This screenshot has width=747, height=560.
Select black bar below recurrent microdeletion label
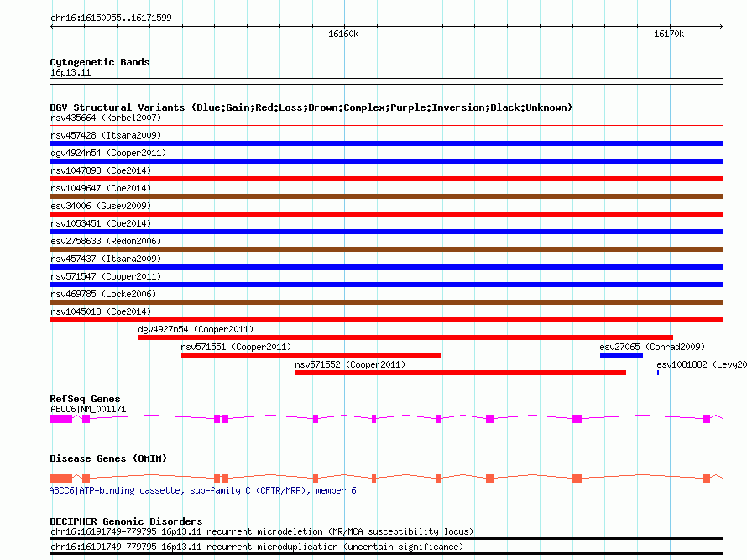386,538
